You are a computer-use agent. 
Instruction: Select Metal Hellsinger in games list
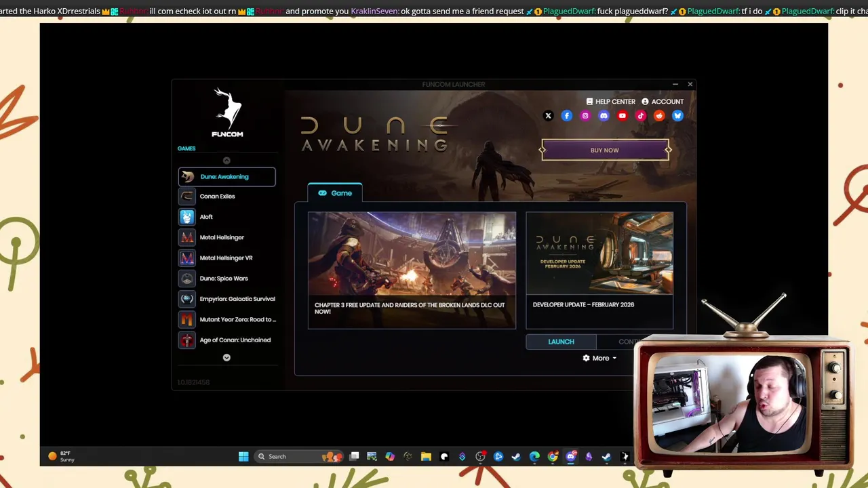226,237
